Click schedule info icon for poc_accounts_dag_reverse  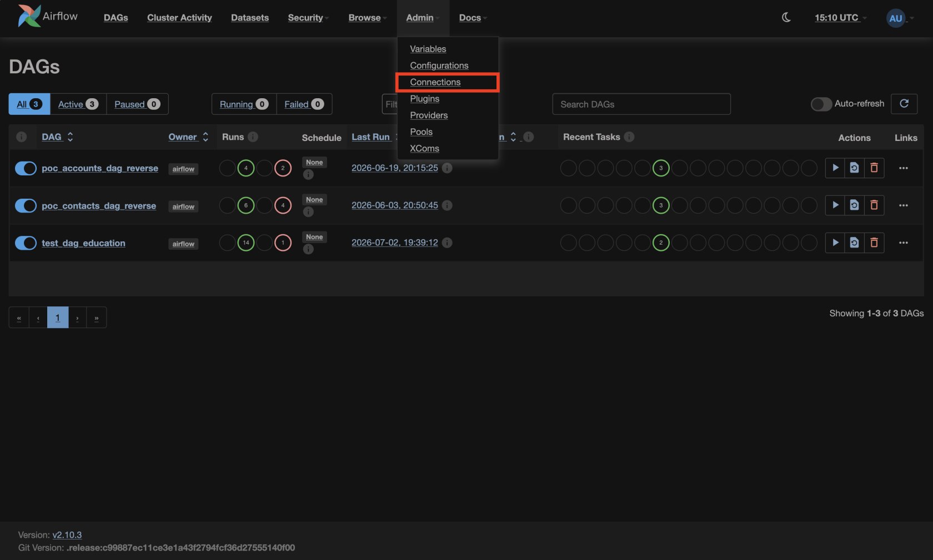point(309,175)
